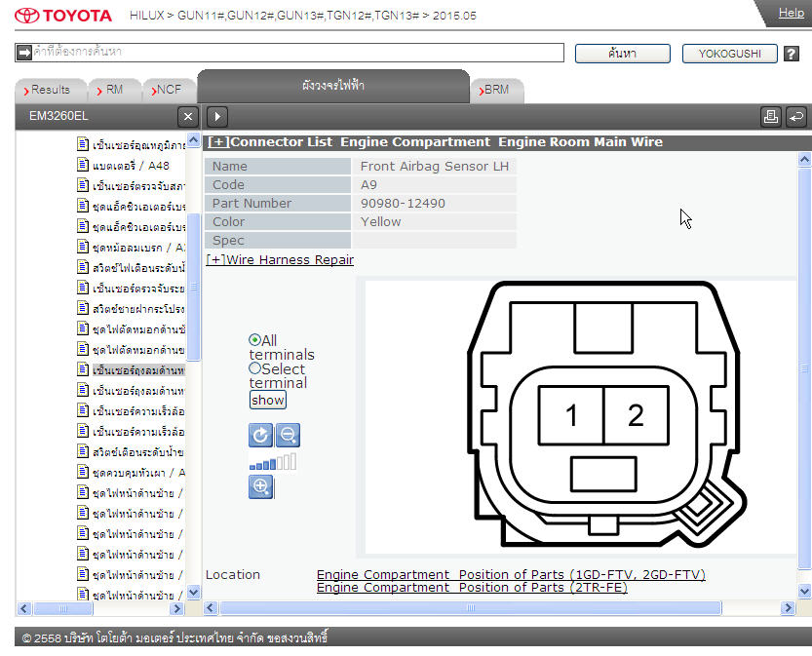Screen dimensions: 812x656
Task: Select the สวิตช์ไฟเตือนระดับน้ำ tree item
Action: (138, 268)
